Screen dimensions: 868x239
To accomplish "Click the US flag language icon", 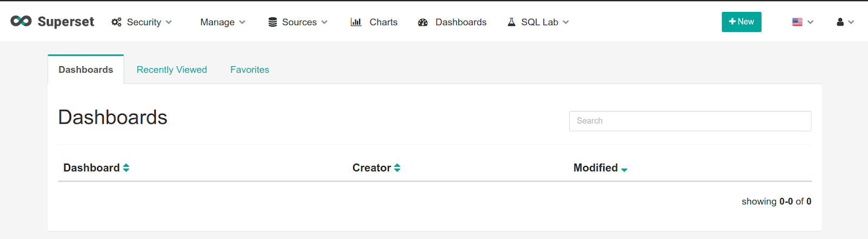I will tap(797, 22).
